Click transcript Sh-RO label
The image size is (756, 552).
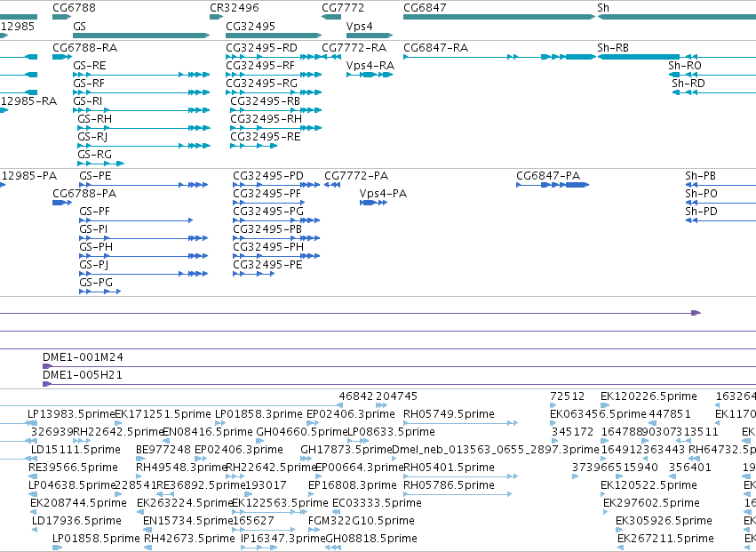point(685,66)
